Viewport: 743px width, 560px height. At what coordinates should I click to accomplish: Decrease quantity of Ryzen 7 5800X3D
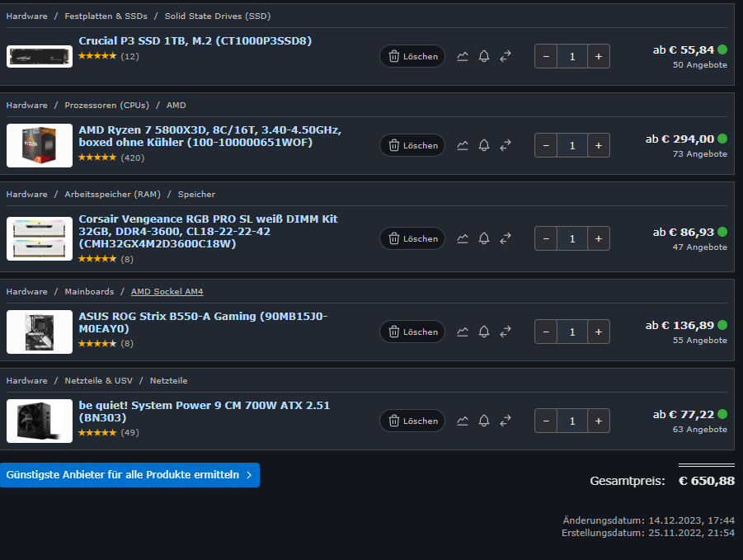coord(546,145)
